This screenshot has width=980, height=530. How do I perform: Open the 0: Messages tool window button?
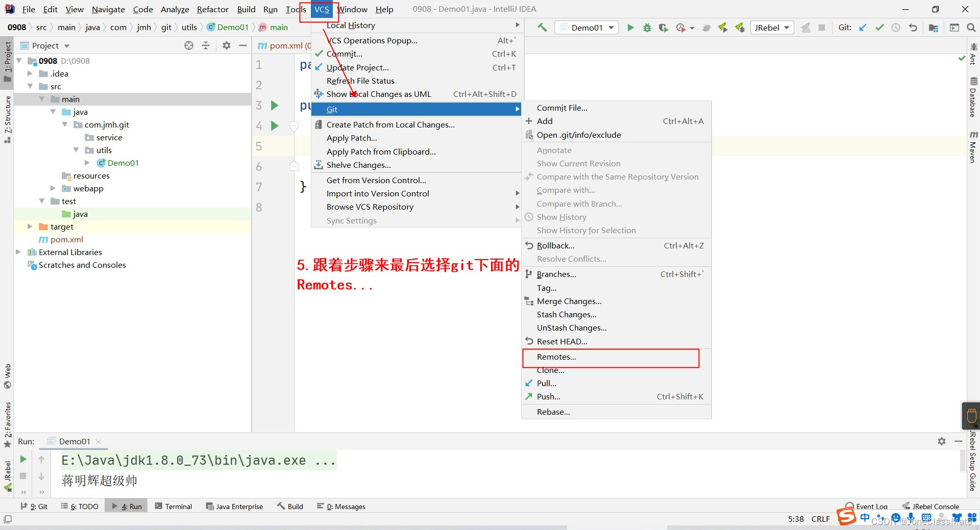click(x=341, y=507)
